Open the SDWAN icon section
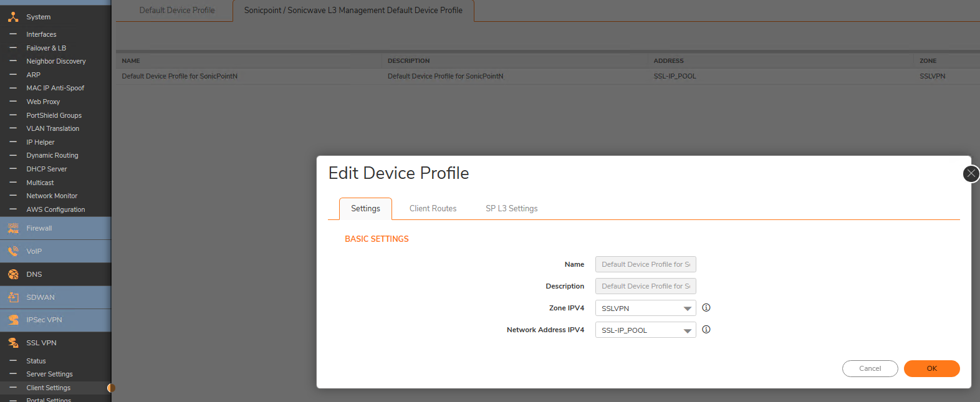This screenshot has height=402, width=980. click(13, 297)
